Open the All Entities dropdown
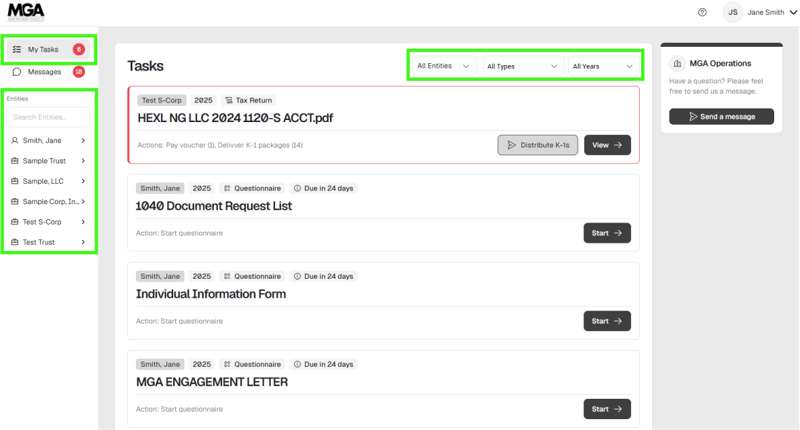This screenshot has width=800, height=430. coord(443,66)
